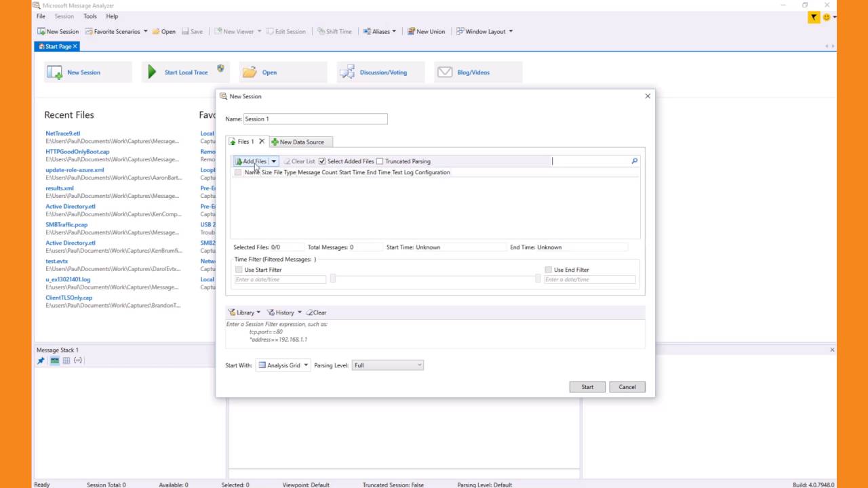Toggle the Select Added Files checkbox

(322, 161)
